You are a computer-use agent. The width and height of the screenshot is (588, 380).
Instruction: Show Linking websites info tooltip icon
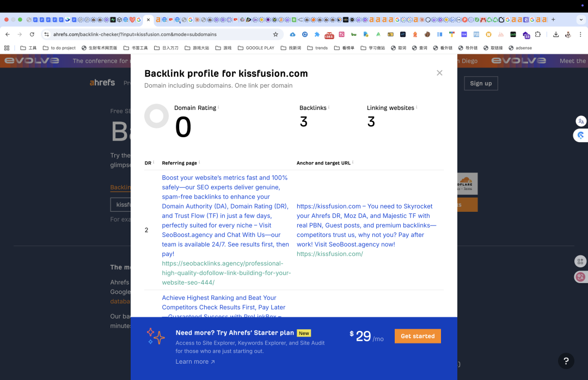point(416,107)
